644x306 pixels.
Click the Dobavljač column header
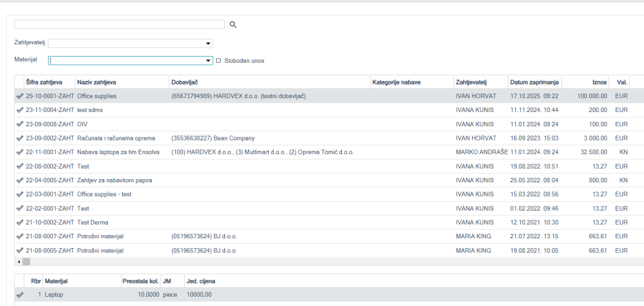click(x=185, y=83)
